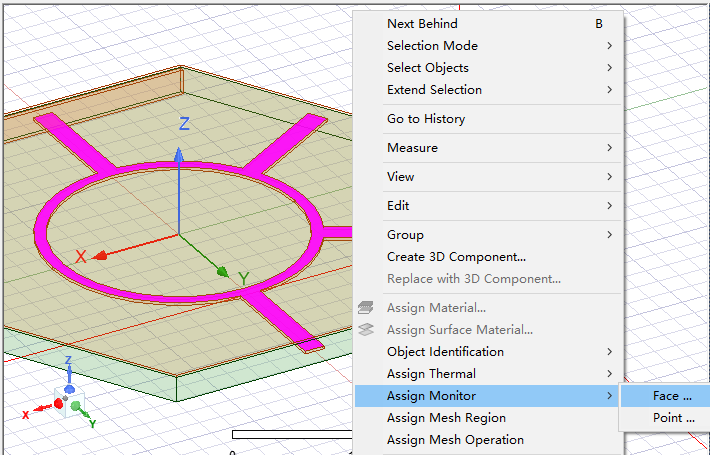Open the Measure submenu
710x455 pixels.
pyautogui.click(x=412, y=148)
